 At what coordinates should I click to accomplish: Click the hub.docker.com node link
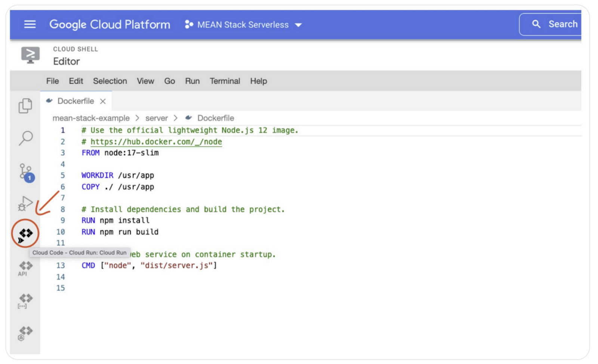coord(156,142)
